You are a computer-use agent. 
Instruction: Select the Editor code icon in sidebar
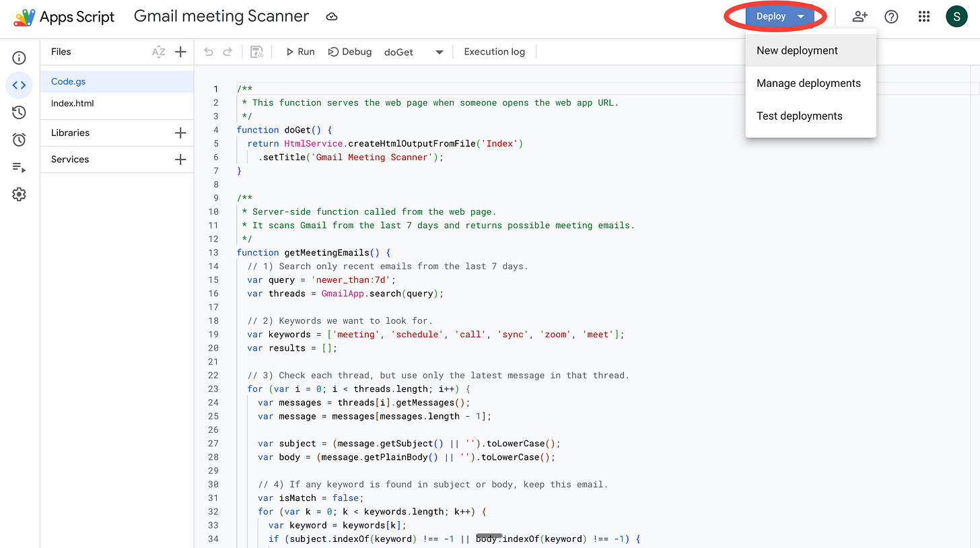[19, 85]
